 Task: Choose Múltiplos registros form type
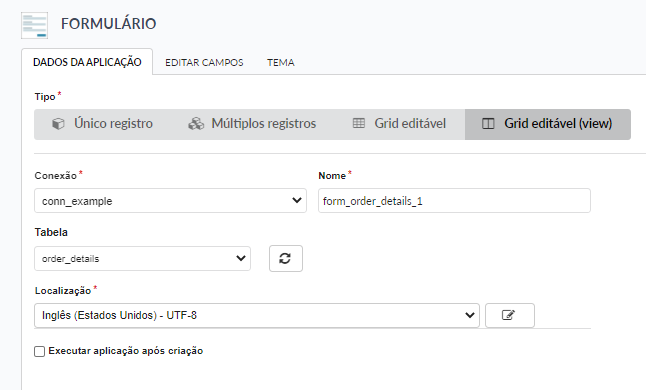(x=252, y=124)
